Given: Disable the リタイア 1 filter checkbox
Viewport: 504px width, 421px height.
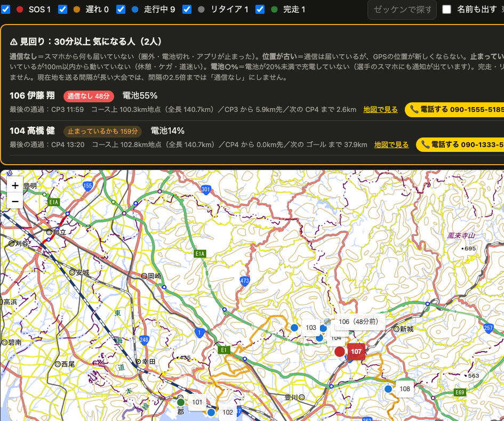Looking at the screenshot, I should tap(187, 9).
